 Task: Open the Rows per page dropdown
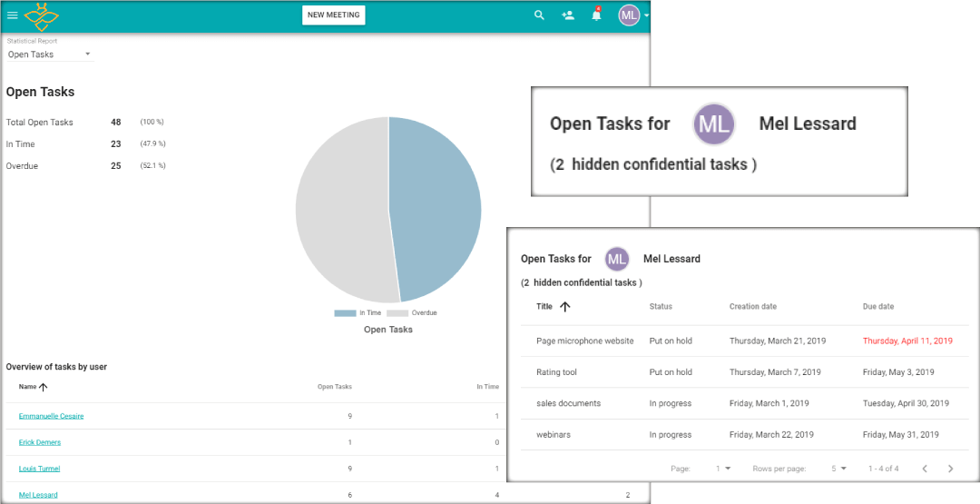coord(838,469)
